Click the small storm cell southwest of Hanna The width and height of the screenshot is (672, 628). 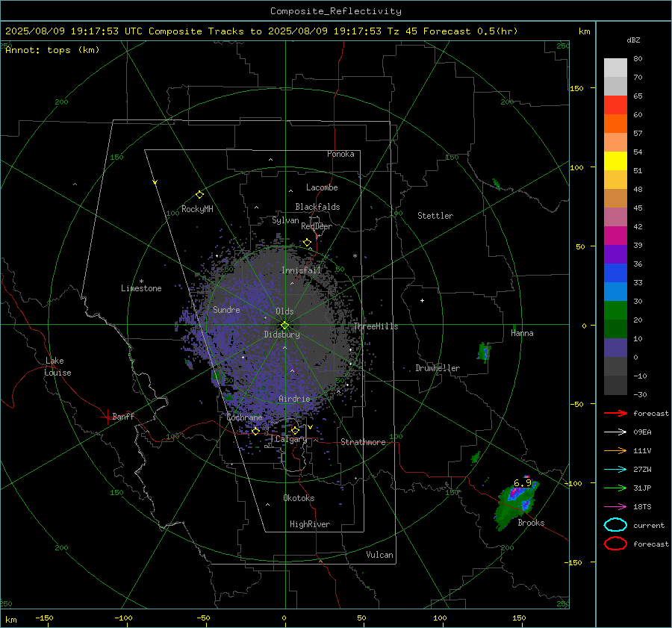point(485,352)
